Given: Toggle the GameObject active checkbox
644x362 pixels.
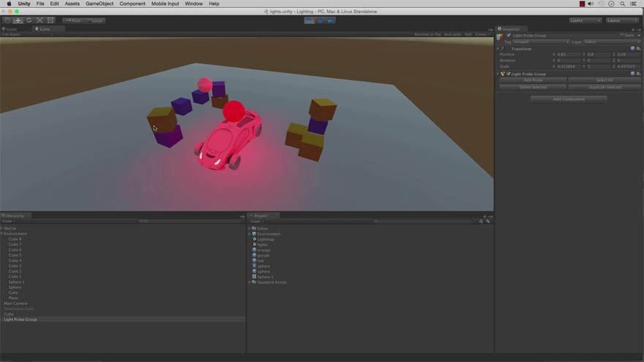Looking at the screenshot, I should click(x=509, y=35).
